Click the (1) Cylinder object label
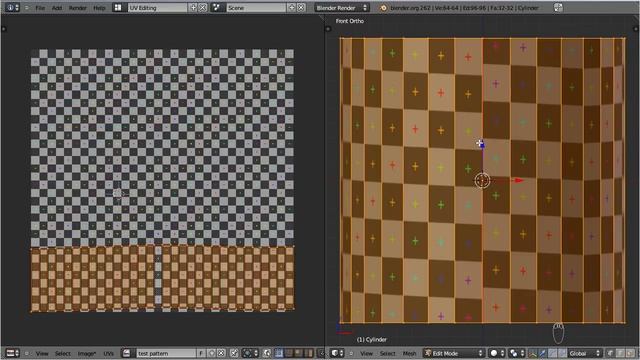 (371, 339)
